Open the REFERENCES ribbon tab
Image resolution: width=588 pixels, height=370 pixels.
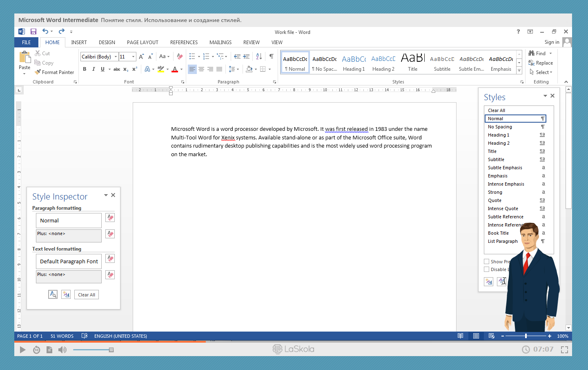pos(184,43)
